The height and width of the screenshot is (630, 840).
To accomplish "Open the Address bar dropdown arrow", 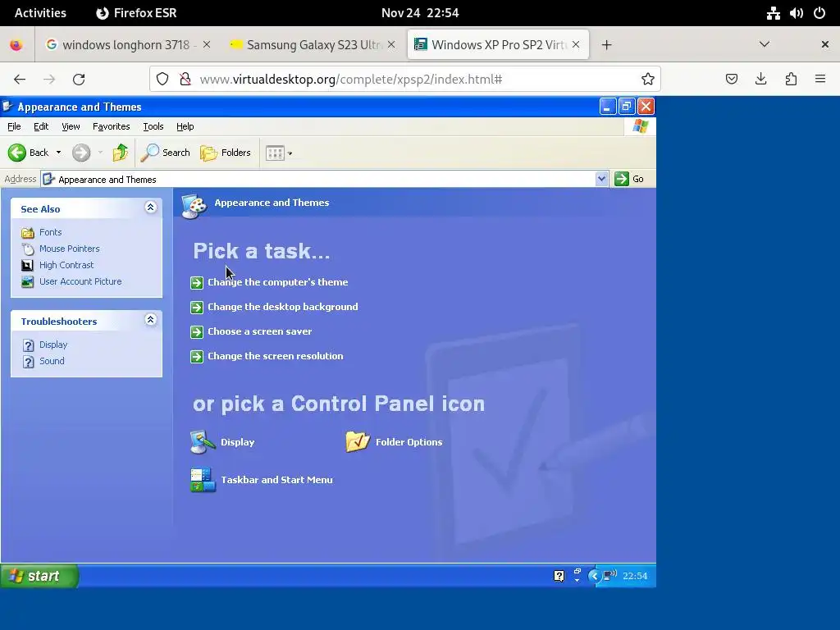I will (601, 179).
